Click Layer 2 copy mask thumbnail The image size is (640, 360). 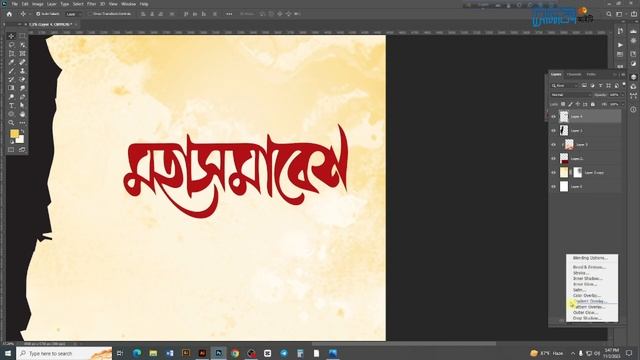click(x=578, y=173)
